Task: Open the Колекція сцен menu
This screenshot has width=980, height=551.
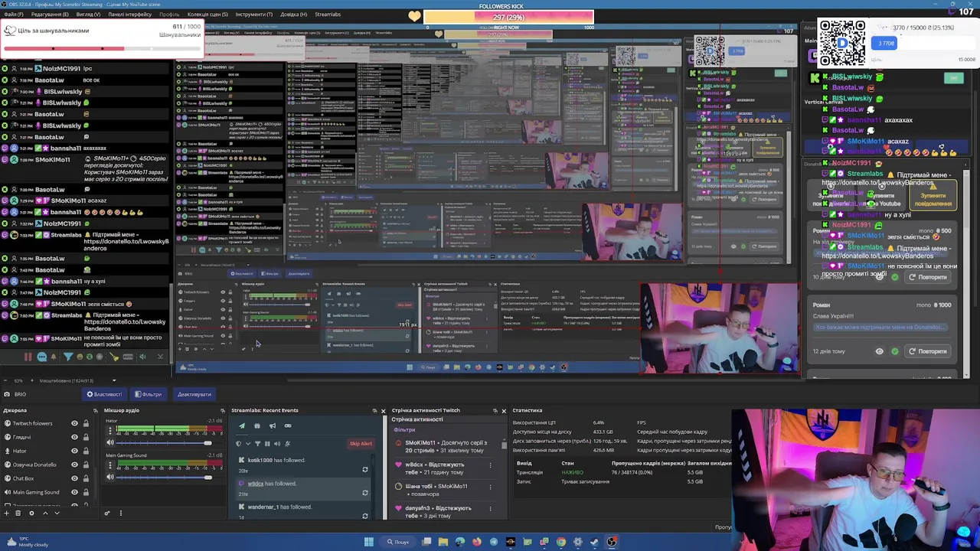Action: pos(207,15)
